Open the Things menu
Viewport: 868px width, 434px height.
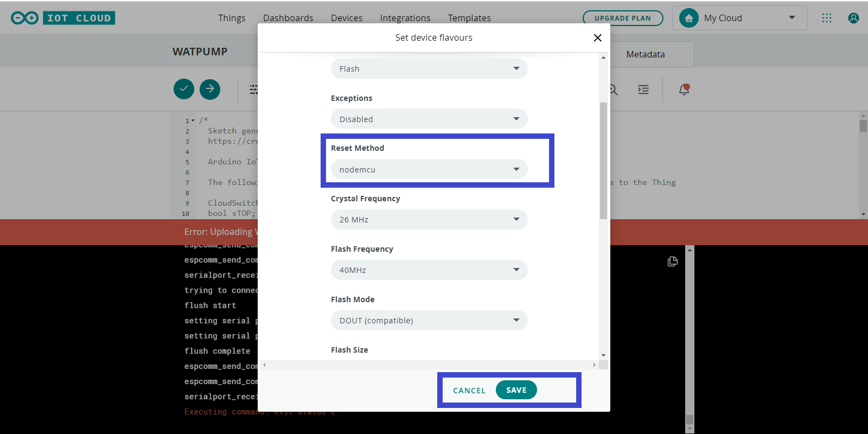[232, 18]
